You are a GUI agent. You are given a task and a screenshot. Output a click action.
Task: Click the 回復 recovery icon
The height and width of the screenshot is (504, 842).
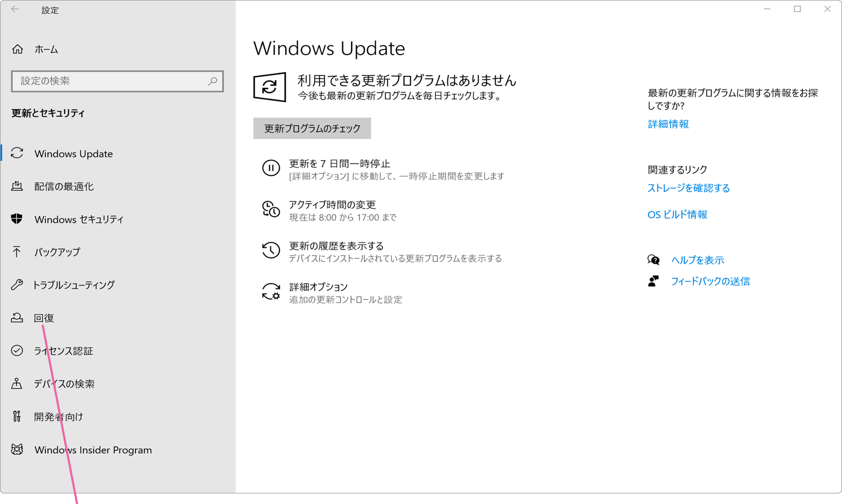click(x=17, y=318)
